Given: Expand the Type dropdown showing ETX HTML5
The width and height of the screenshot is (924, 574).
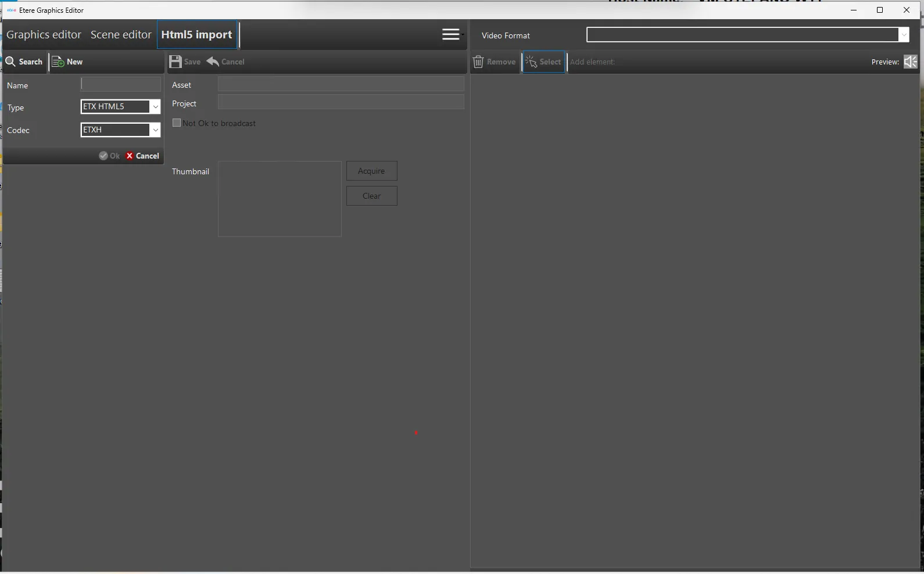Looking at the screenshot, I should tap(155, 107).
